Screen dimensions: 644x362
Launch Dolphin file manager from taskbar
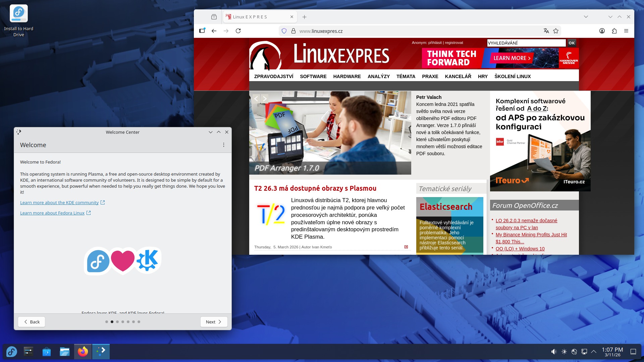point(64,352)
